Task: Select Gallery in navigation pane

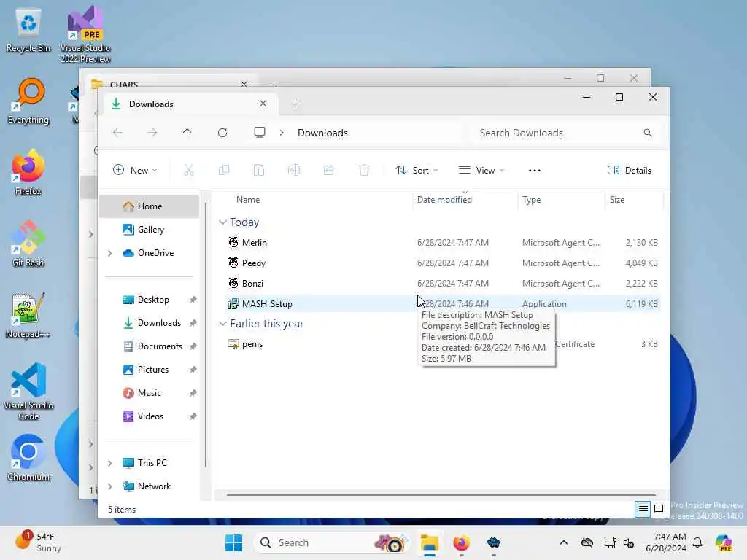Action: (x=149, y=230)
